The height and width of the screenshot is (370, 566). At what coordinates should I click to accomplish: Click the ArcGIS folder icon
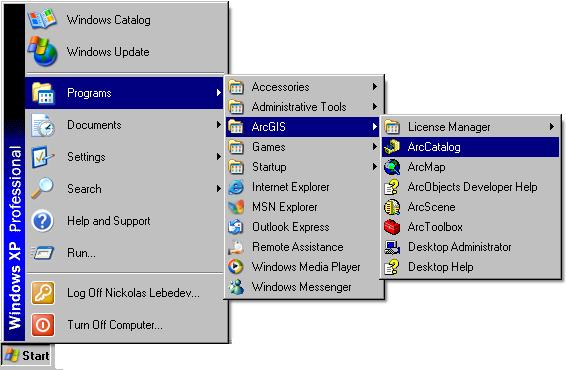(x=236, y=127)
